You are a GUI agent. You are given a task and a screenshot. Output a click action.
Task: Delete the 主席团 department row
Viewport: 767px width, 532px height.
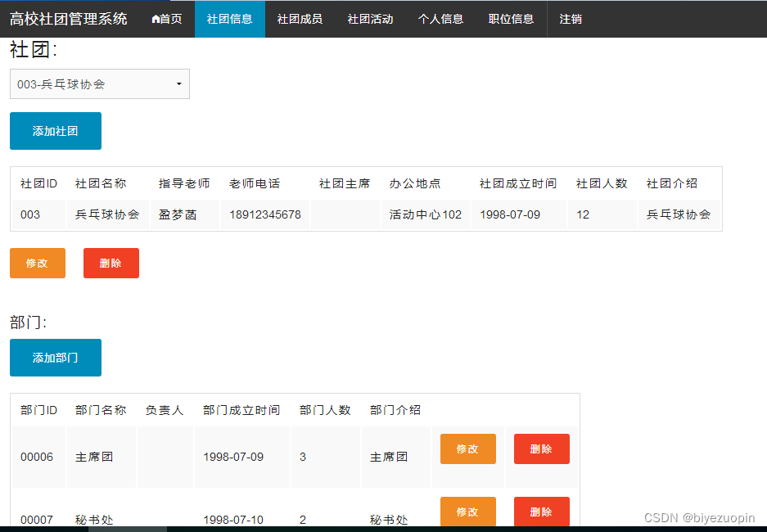pos(542,449)
